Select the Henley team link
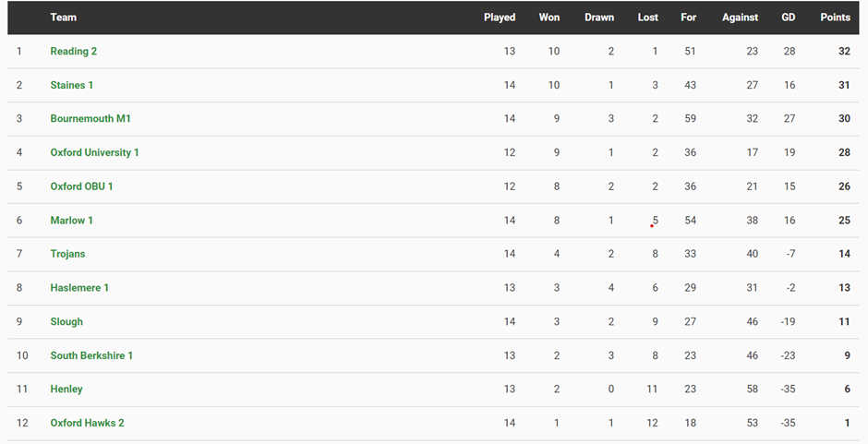This screenshot has width=868, height=444. point(66,390)
